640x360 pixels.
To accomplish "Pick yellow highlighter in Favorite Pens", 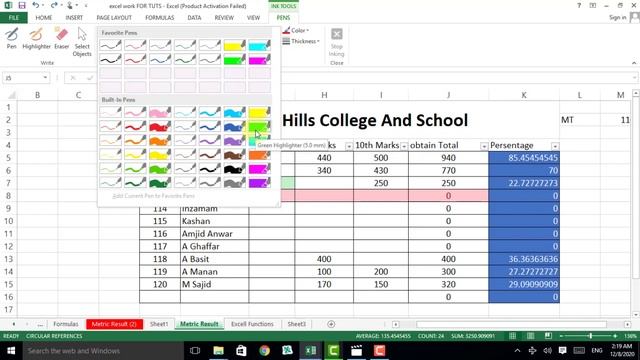I will 235,45.
